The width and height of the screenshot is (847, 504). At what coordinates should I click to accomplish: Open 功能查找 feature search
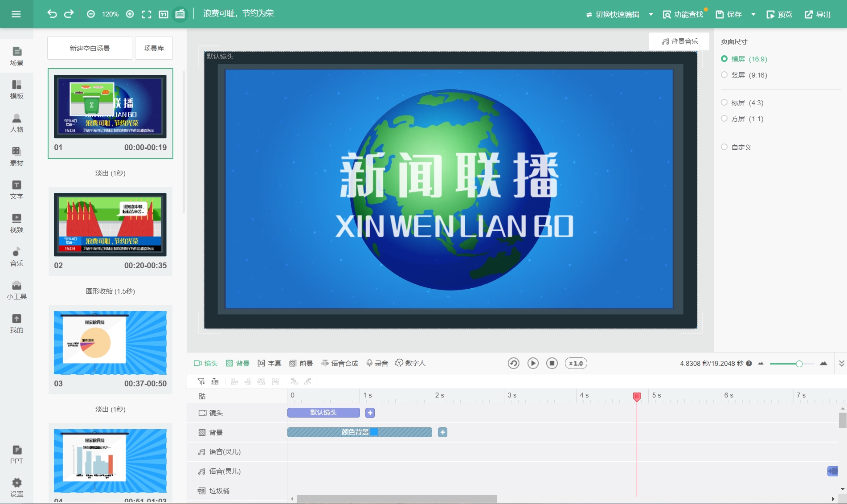[x=683, y=14]
